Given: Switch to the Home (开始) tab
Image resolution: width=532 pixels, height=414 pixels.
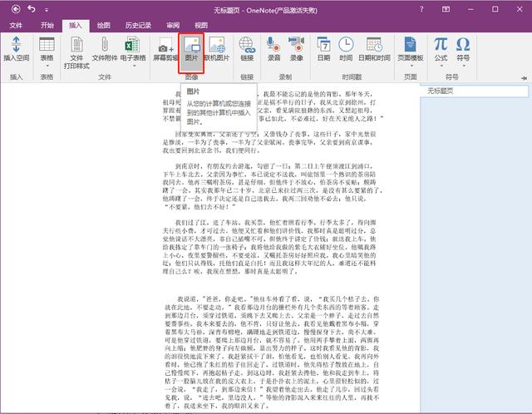Looking at the screenshot, I should (47, 26).
